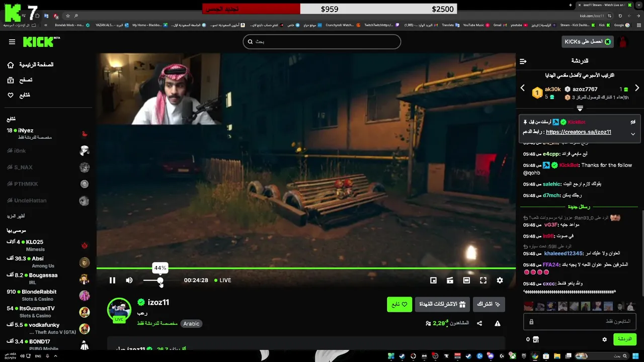Viewport: 644px width, 362px height.
Task: Open the profile avatar in the top bar
Action: pyautogui.click(x=623, y=42)
